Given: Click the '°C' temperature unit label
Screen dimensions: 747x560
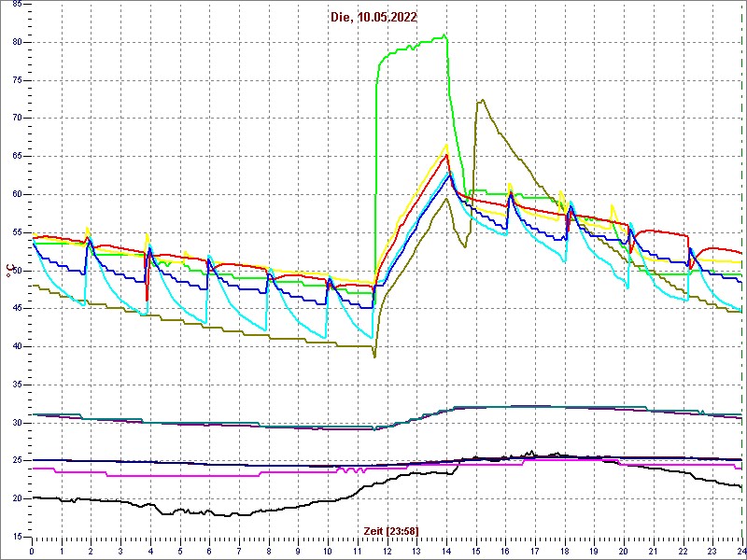Looking at the screenshot, I should coord(8,273).
